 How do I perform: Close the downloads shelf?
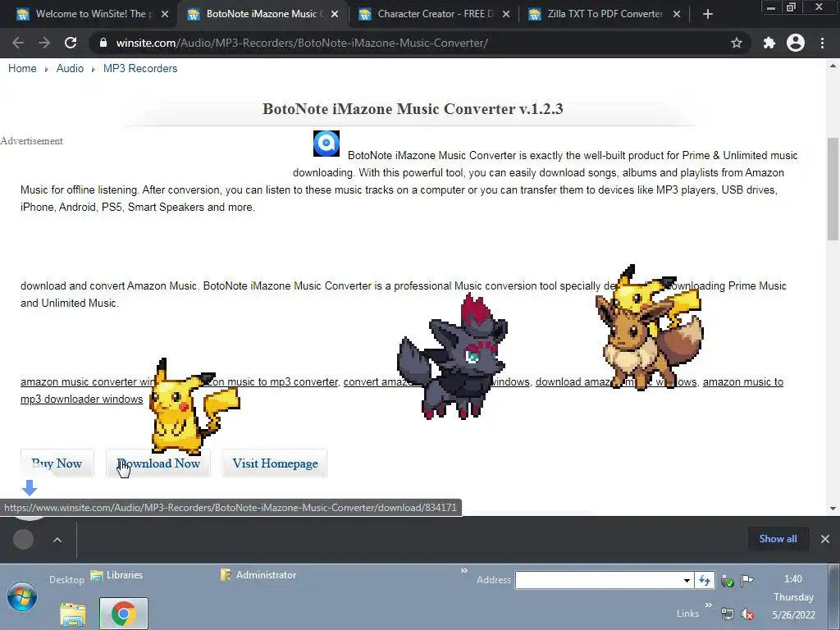825,539
